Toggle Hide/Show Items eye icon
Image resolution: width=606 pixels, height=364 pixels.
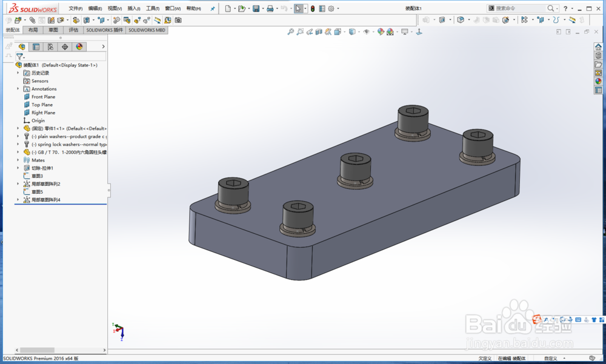click(367, 31)
